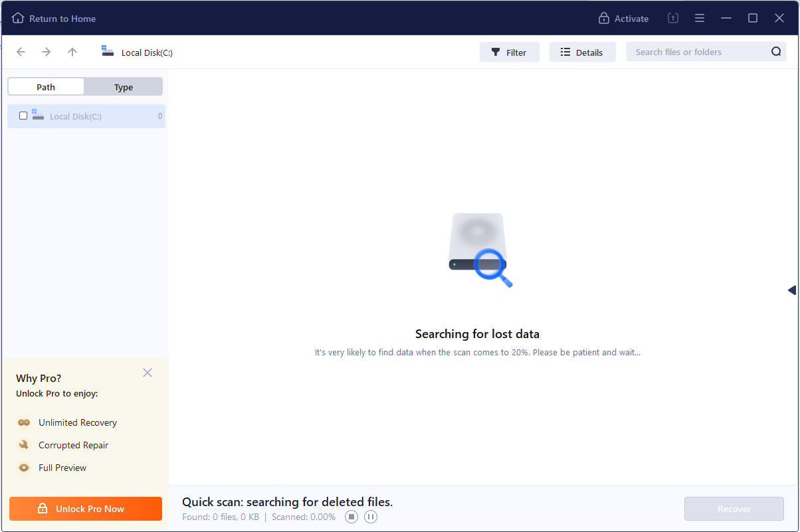The width and height of the screenshot is (800, 532).
Task: Click Corrupted Repair feature
Action: tap(73, 445)
